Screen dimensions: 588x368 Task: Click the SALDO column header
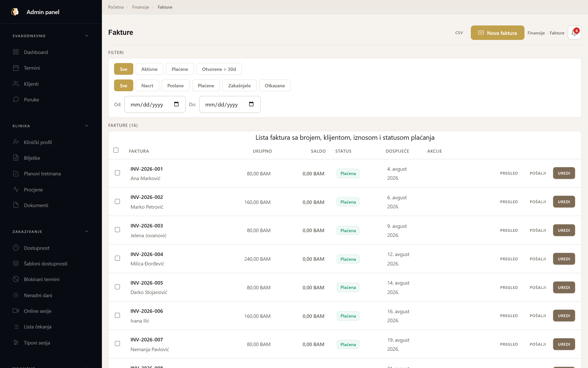(x=318, y=151)
